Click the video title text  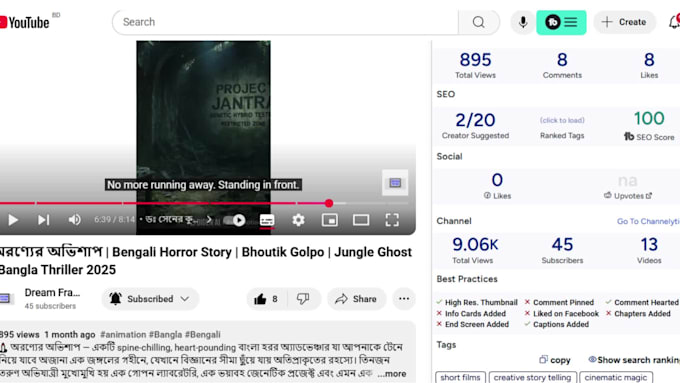point(206,261)
